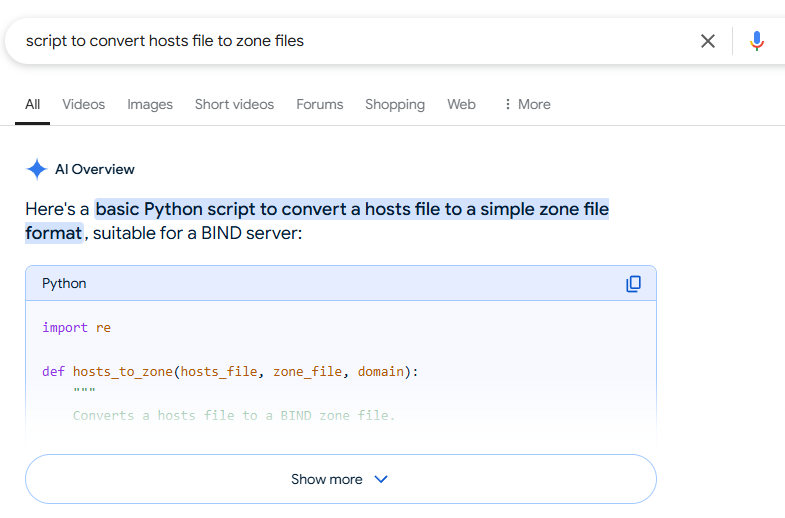Open the Web results tab
This screenshot has width=785, height=518.
pos(461,104)
